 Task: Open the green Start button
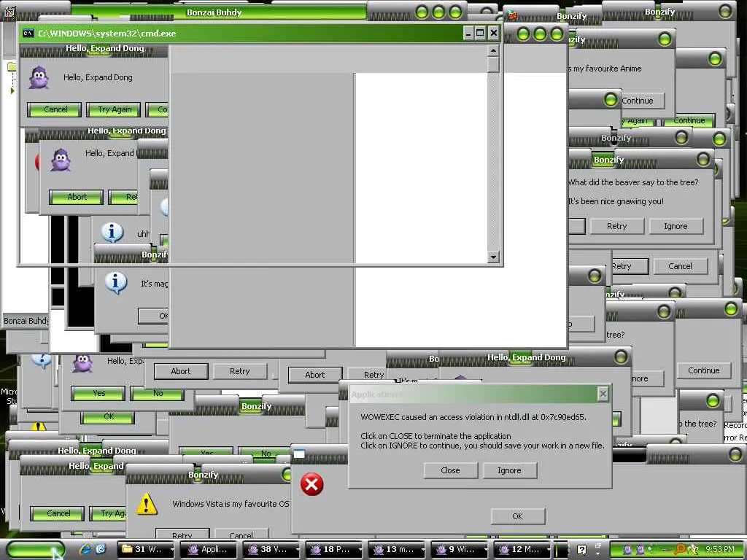pos(36,550)
